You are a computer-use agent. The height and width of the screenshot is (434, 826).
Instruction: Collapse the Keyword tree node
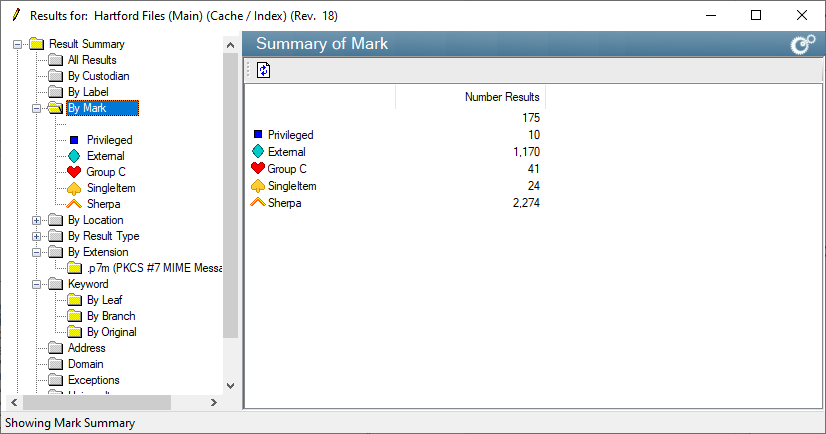(37, 284)
